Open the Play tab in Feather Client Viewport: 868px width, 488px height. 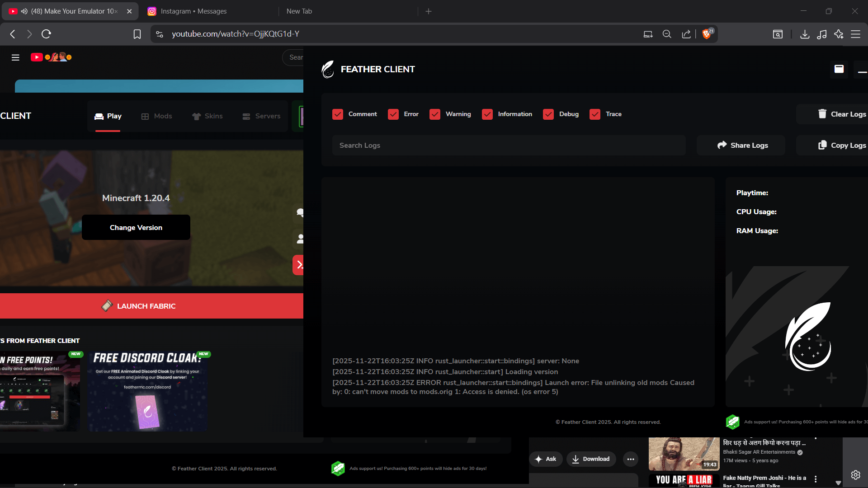[x=108, y=116]
